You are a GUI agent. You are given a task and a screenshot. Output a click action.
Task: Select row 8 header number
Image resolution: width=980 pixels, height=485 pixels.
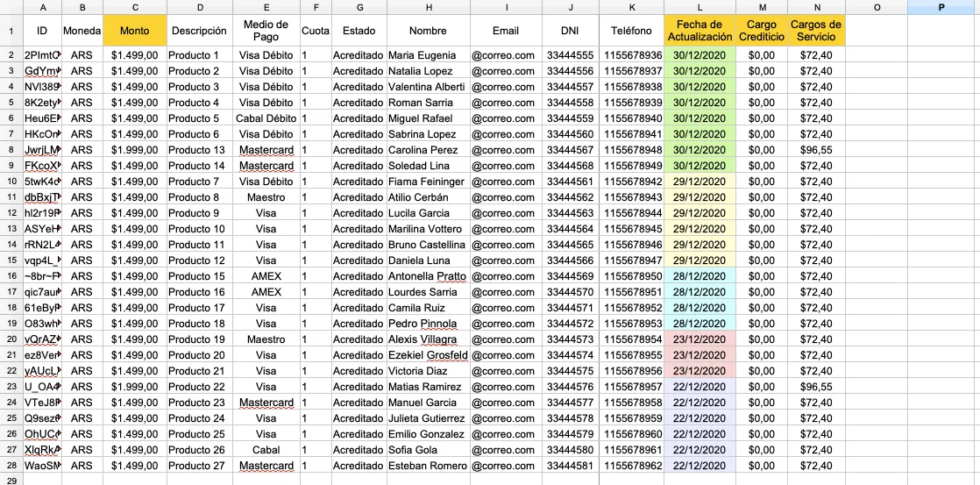coord(11,150)
